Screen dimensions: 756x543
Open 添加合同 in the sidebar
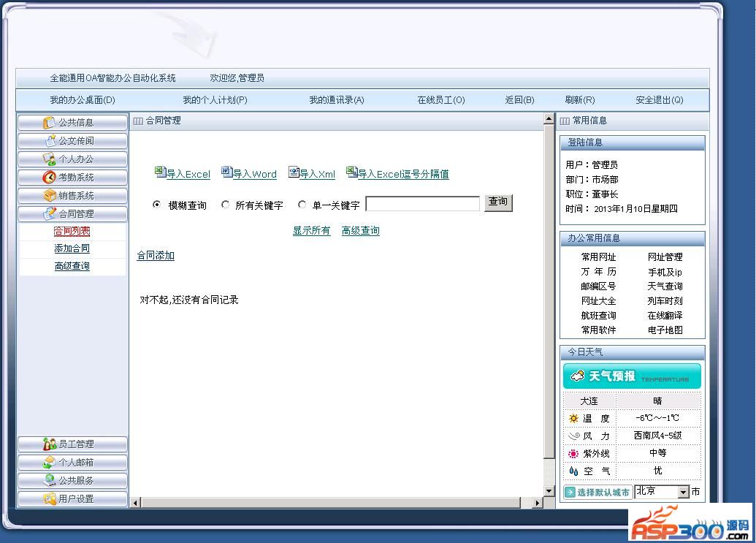point(72,248)
